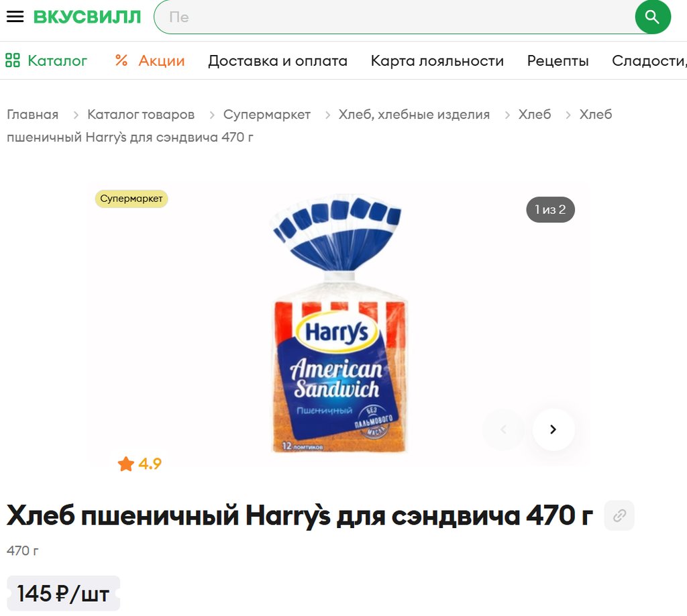Open Доставка и оплата menu item
This screenshot has width=687, height=616.
click(x=277, y=60)
